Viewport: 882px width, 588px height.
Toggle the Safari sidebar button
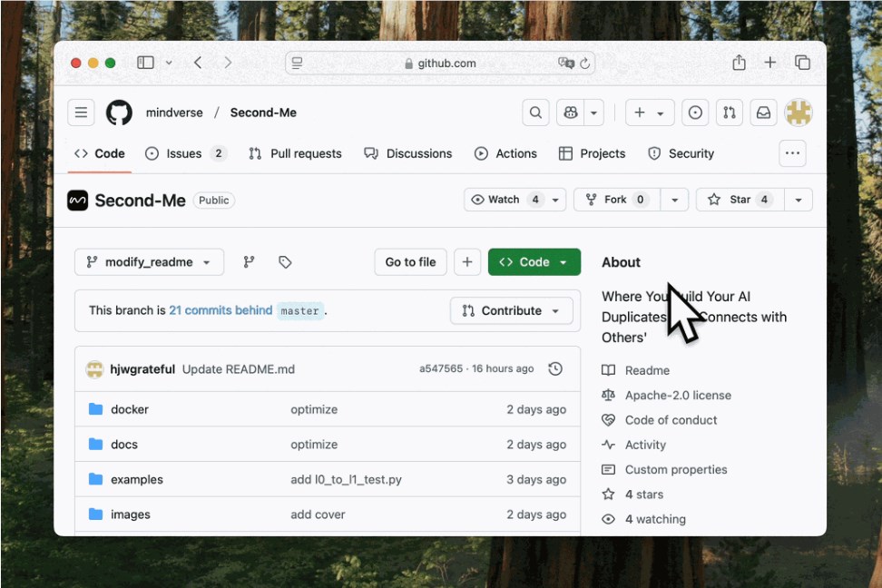tap(146, 63)
